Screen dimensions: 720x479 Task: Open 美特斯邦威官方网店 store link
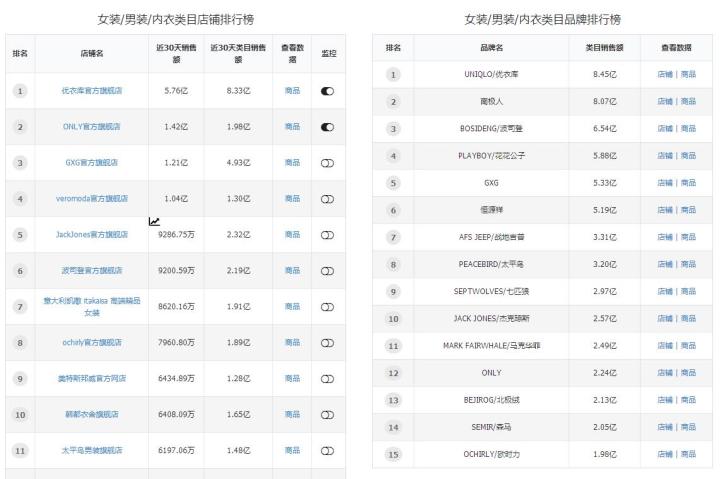(92, 378)
